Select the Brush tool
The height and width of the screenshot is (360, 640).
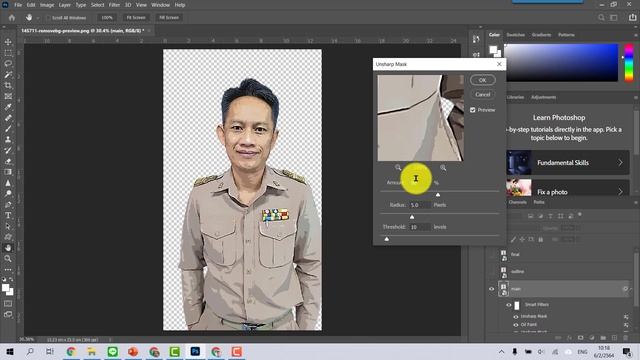point(8,129)
